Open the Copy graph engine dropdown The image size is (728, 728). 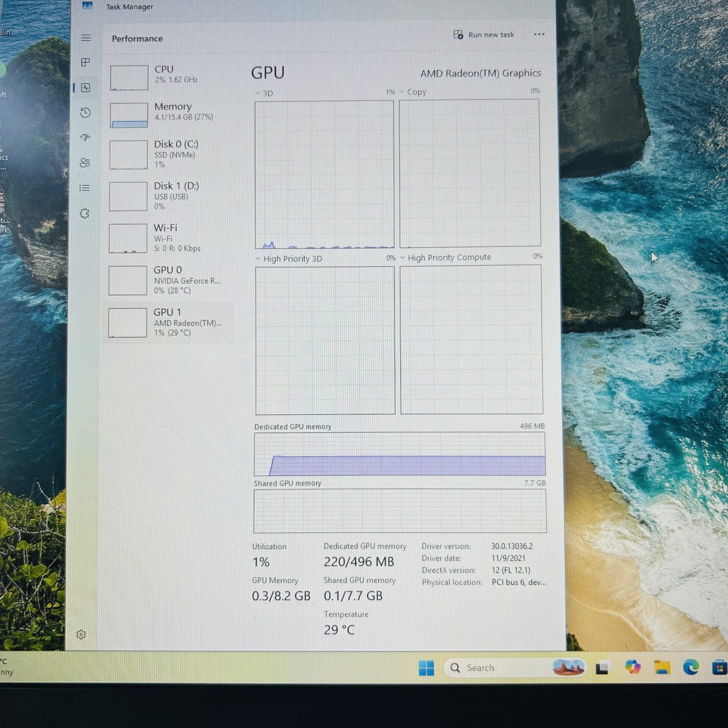pyautogui.click(x=413, y=92)
